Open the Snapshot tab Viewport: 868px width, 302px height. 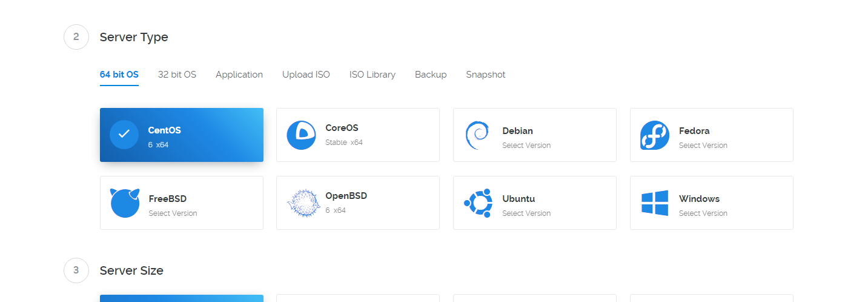tap(486, 75)
